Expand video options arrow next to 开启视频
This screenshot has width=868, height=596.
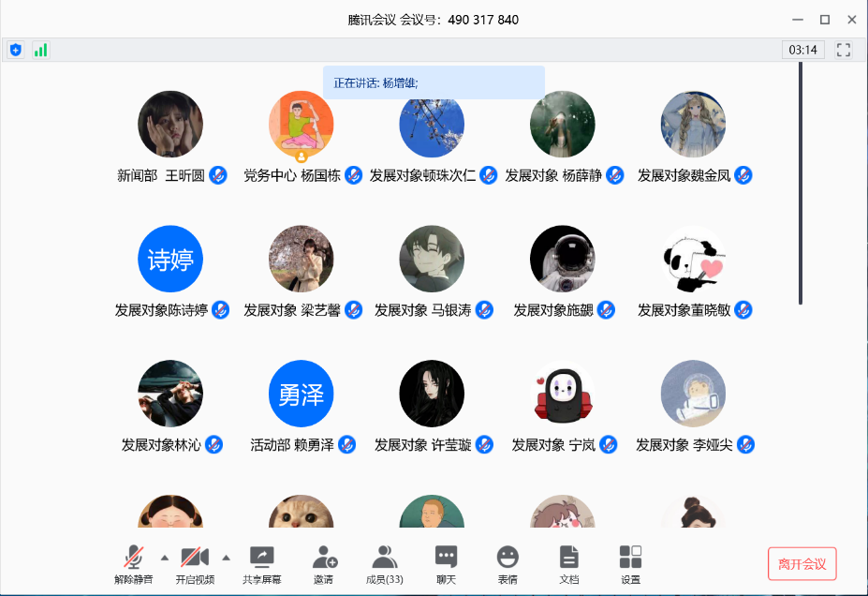point(226,558)
